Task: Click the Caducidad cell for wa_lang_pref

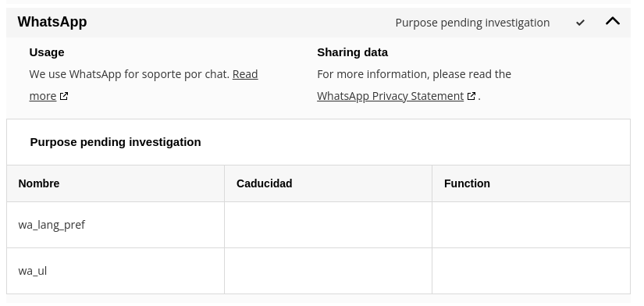Action: click(328, 225)
